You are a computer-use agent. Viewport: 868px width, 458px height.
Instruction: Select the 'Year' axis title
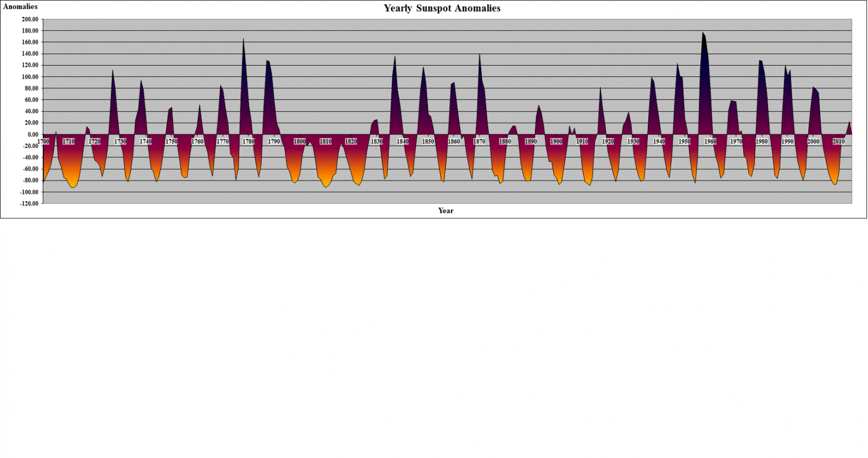[446, 211]
